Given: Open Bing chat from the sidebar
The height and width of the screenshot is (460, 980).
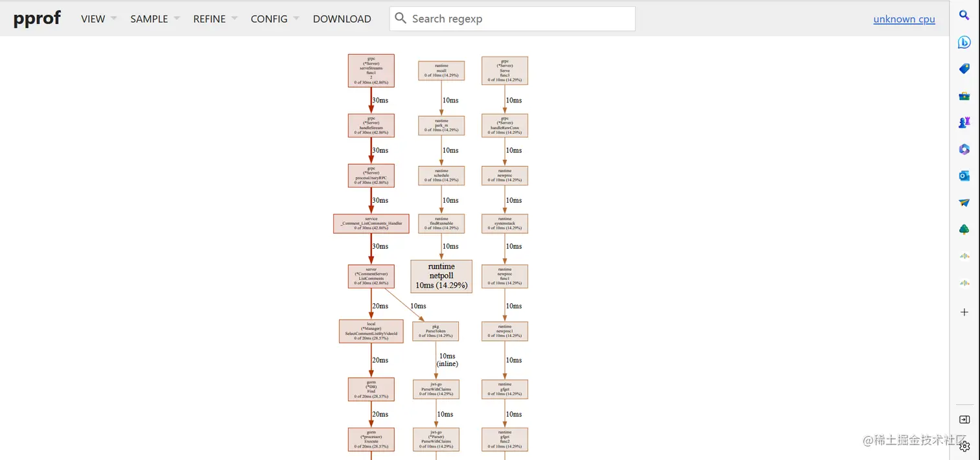Looking at the screenshot, I should 964,42.
